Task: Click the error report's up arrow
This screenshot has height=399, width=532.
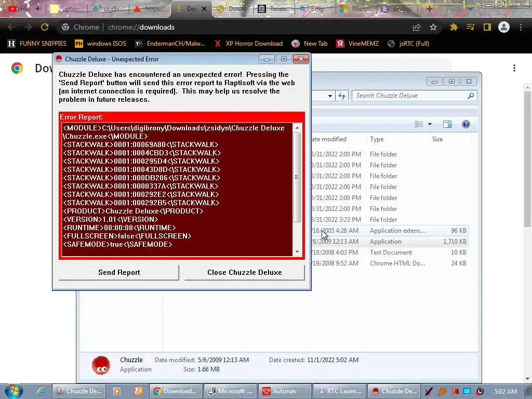Action: pos(297,128)
